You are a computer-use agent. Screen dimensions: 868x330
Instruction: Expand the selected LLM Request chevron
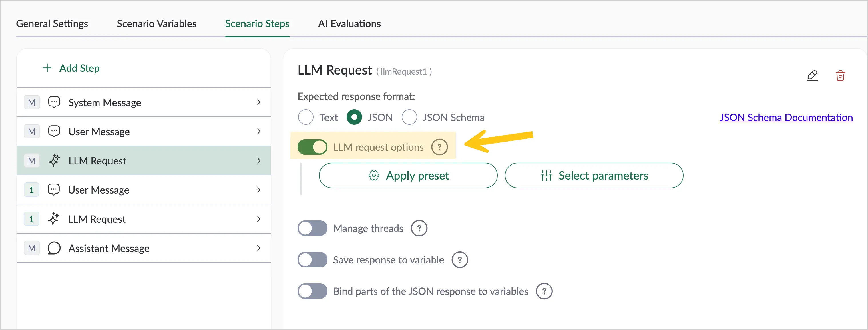point(258,160)
